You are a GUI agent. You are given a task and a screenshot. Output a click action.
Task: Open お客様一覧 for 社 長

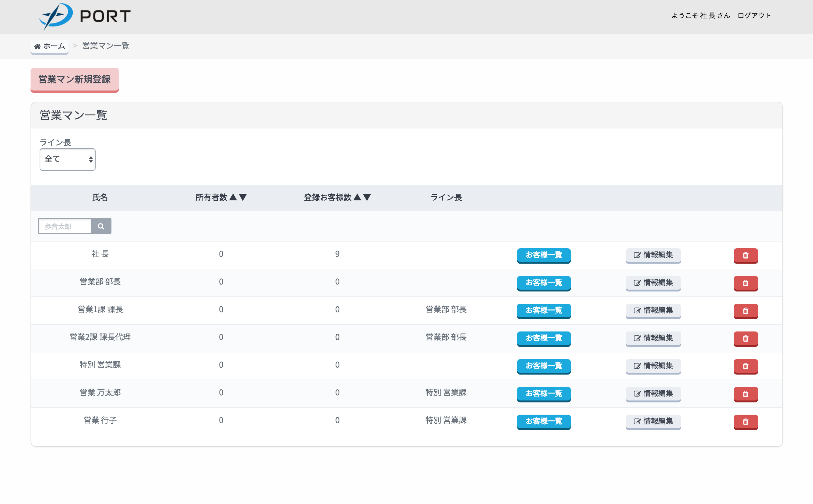pos(544,255)
